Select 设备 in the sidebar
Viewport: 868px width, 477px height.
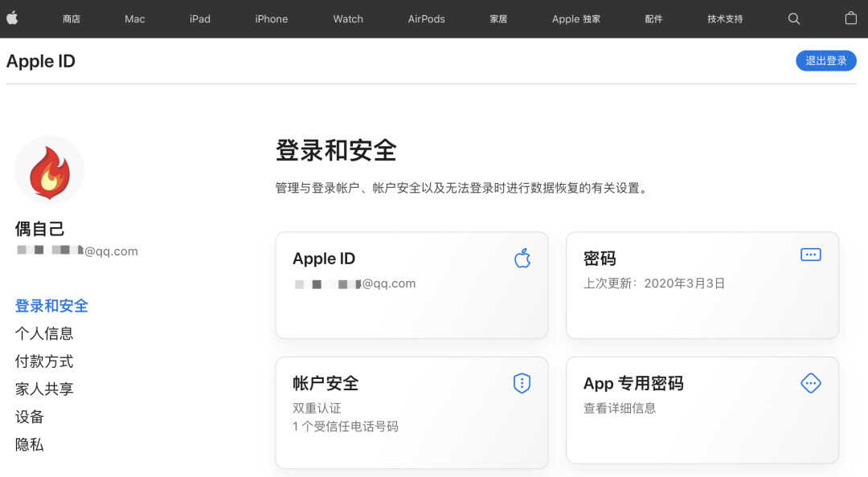(30, 417)
